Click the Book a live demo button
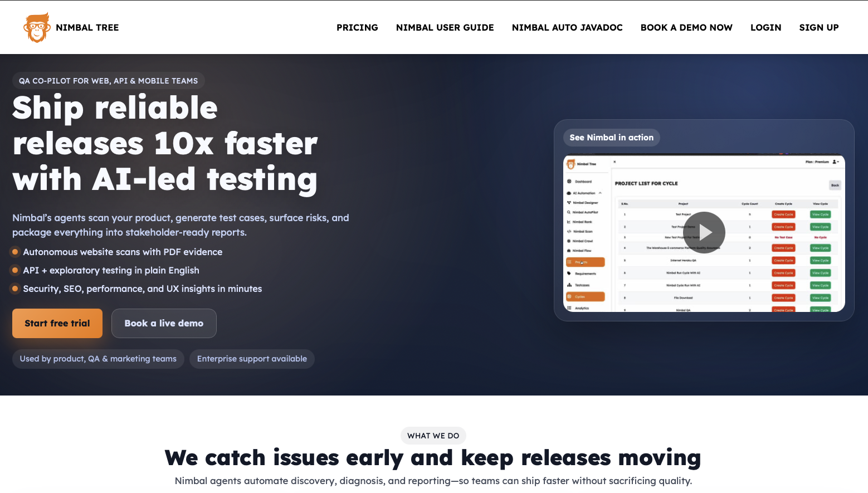868x493 pixels. coord(164,323)
